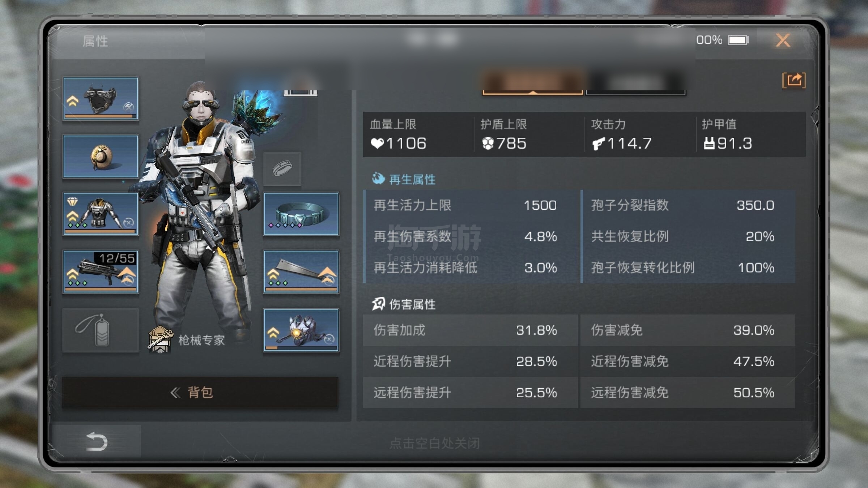Open the melee blade weapon slot
Viewport: 868px width, 488px height.
pyautogui.click(x=301, y=271)
